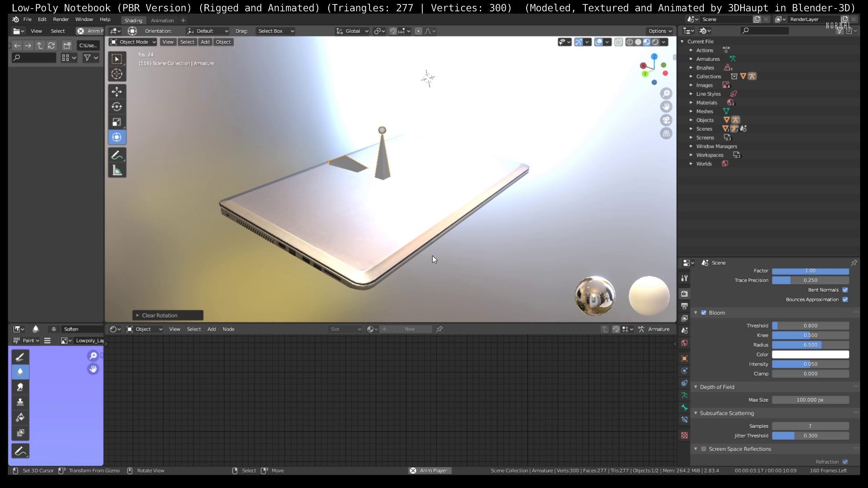The height and width of the screenshot is (488, 868).
Task: Click the Bloom Color swatch
Action: [810, 354]
